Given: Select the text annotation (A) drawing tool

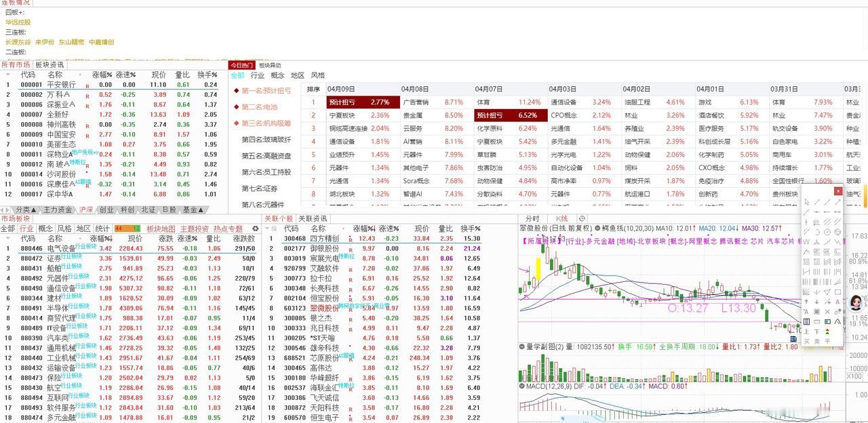Looking at the screenshot, I should point(837,302).
